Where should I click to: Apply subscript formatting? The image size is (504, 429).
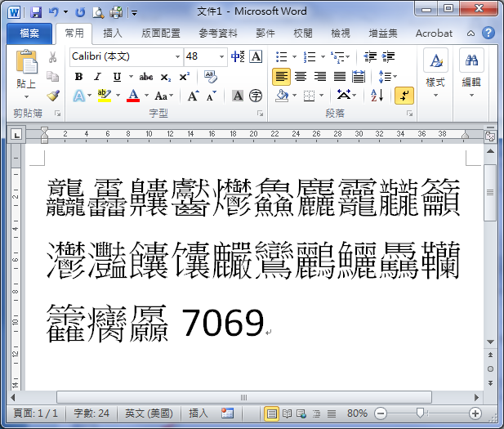coord(166,77)
